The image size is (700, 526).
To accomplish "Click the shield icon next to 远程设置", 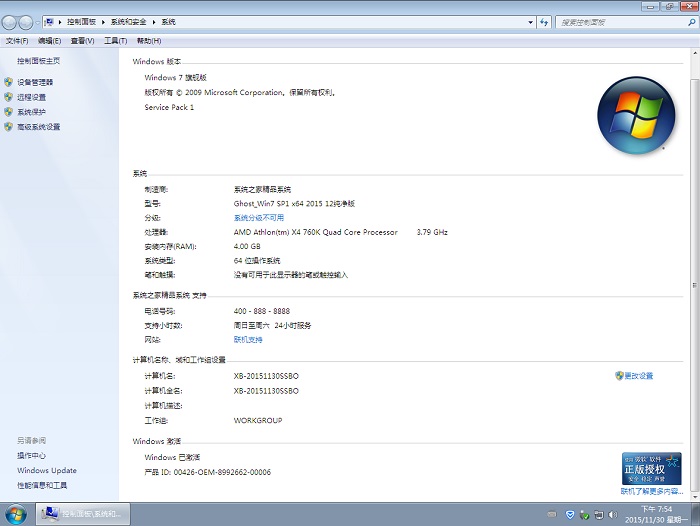I will tap(8, 97).
